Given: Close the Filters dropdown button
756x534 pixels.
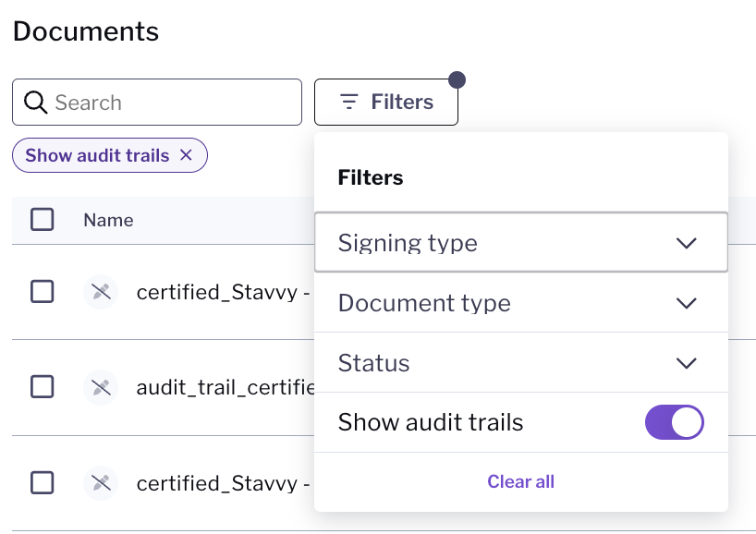Looking at the screenshot, I should [x=386, y=103].
